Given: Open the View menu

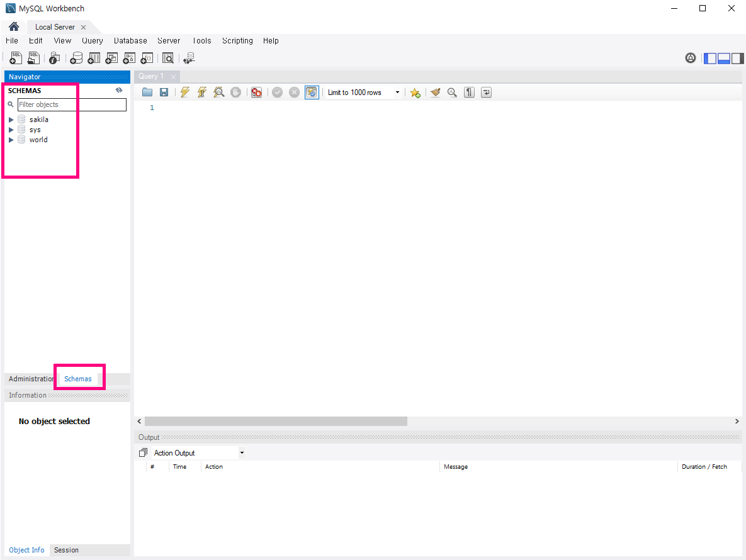Looking at the screenshot, I should pos(62,41).
